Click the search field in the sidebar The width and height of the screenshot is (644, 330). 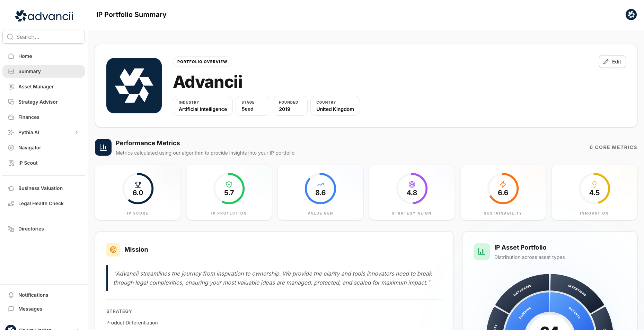(x=44, y=37)
